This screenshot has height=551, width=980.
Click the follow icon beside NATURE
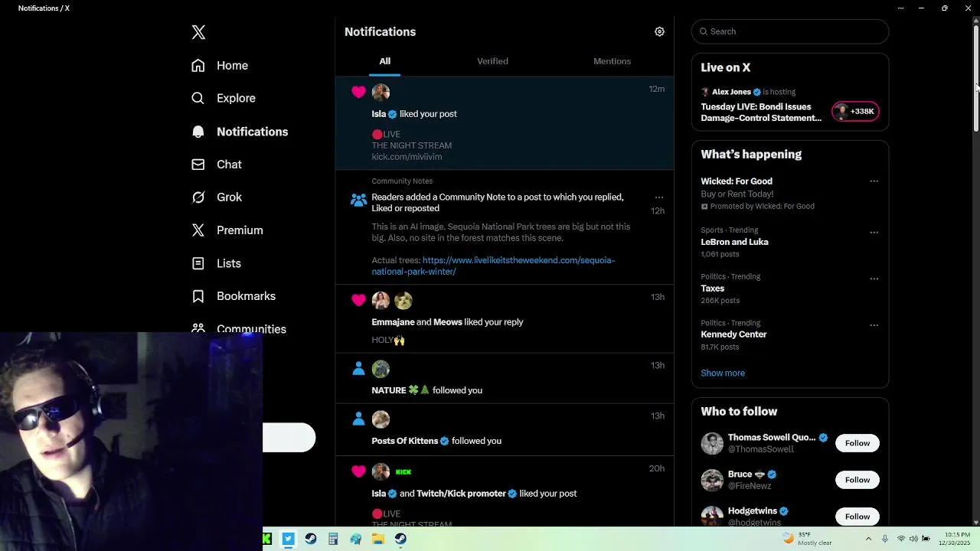tap(358, 369)
